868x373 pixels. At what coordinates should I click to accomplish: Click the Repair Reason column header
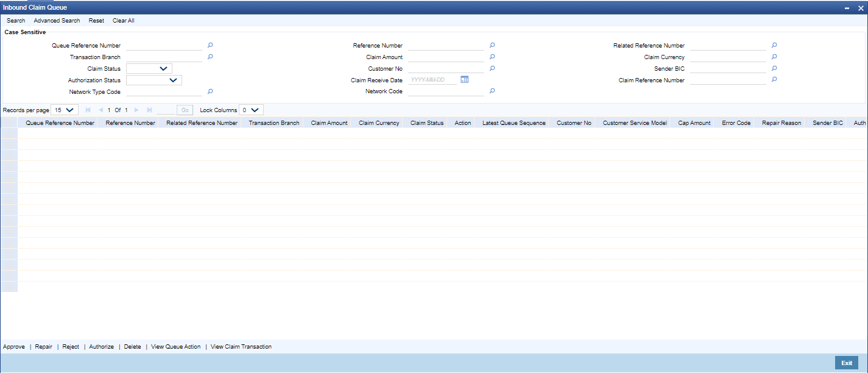(x=782, y=123)
